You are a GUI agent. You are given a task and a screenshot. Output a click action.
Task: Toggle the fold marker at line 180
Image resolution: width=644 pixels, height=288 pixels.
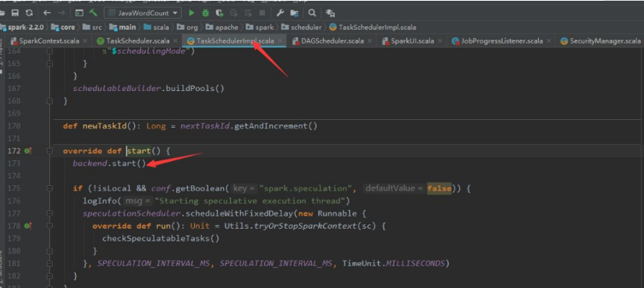[x=50, y=251]
